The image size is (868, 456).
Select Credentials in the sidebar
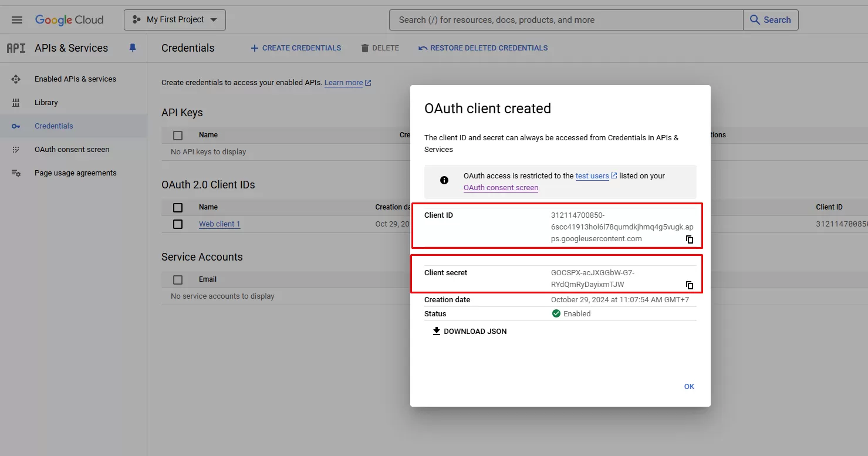(54, 126)
